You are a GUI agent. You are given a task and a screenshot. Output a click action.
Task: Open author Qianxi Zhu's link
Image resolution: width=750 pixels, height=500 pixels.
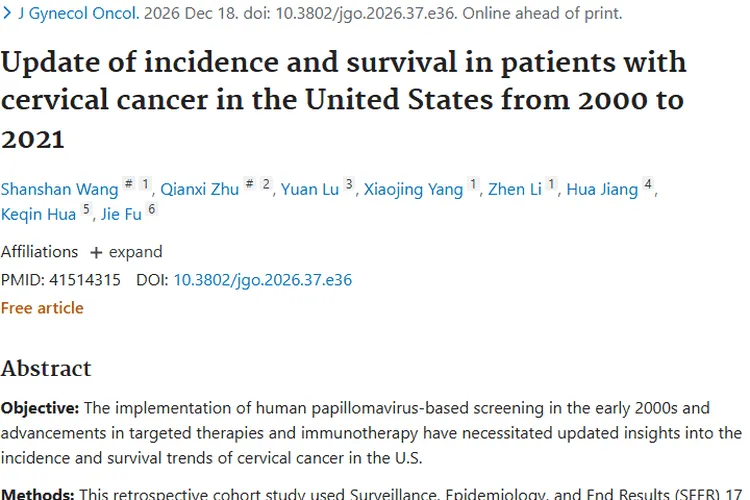(x=198, y=189)
